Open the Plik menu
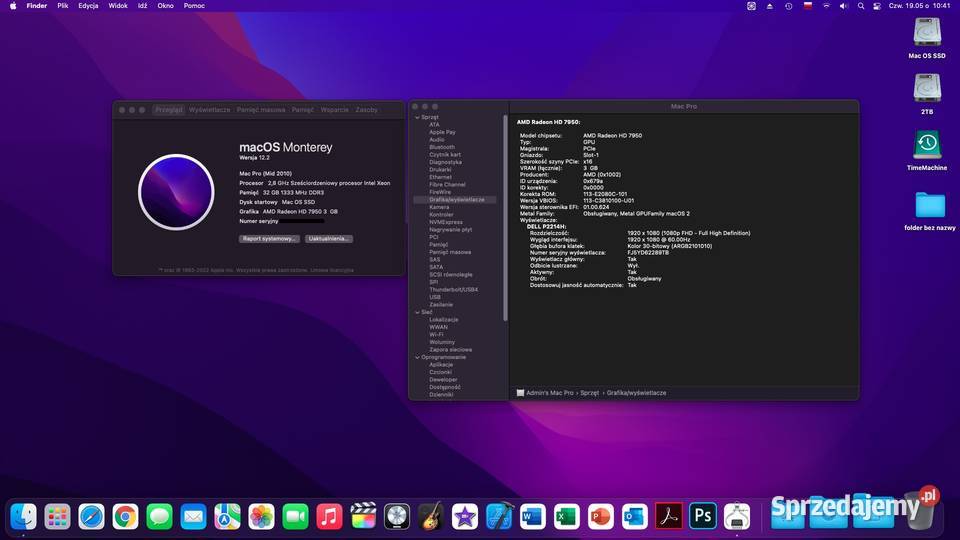The image size is (960, 540). 62,6
